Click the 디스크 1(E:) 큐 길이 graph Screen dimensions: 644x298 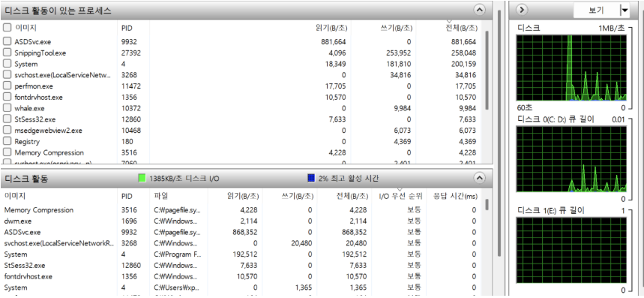pyautogui.click(x=571, y=250)
